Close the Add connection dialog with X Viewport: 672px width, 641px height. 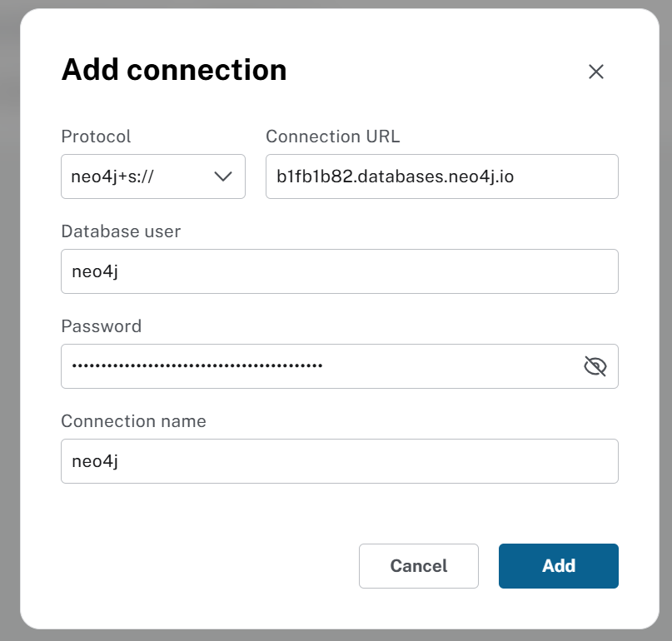(x=595, y=72)
